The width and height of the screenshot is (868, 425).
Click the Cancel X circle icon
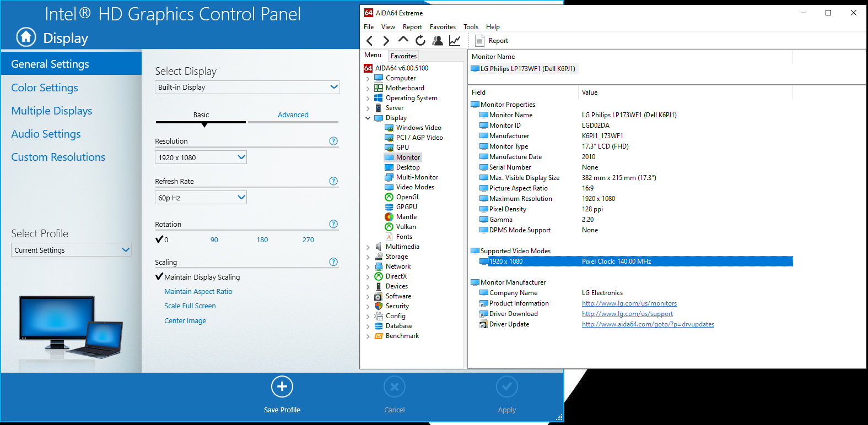(x=395, y=386)
